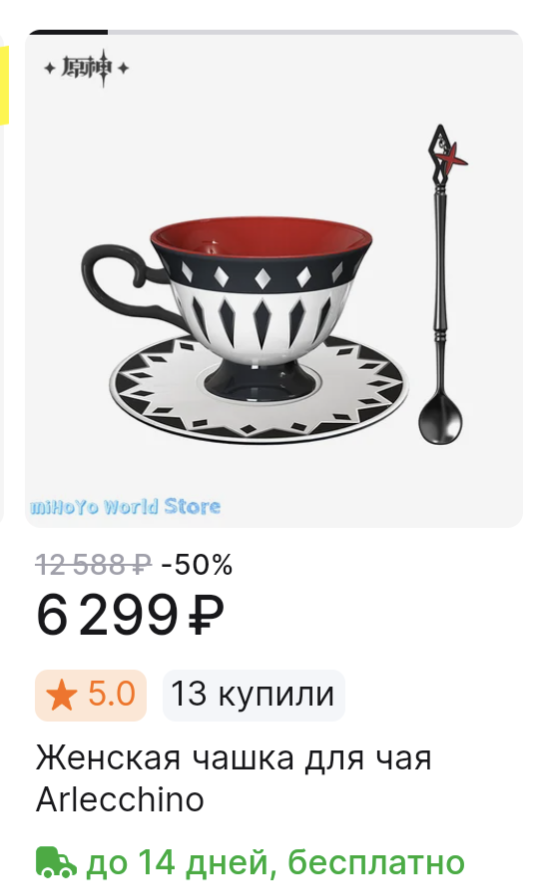Click the current price 6 299 ₽

click(130, 615)
